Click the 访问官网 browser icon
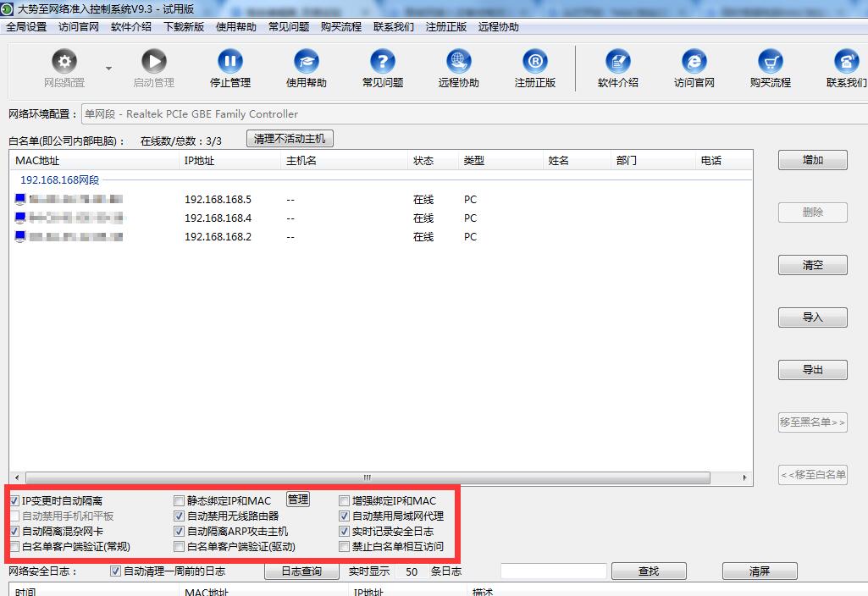Screen dimensions: 868x596 point(694,62)
